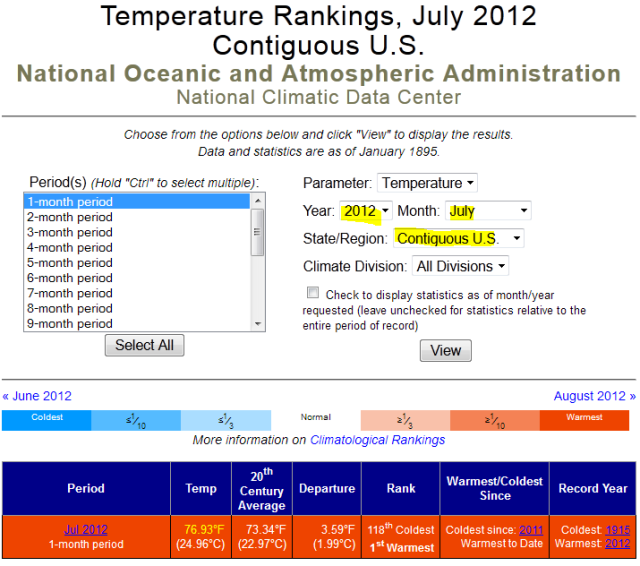Open the State/Region Contiguous U.S. dropdown
Viewport: 640px width, 566px height.
tap(459, 238)
